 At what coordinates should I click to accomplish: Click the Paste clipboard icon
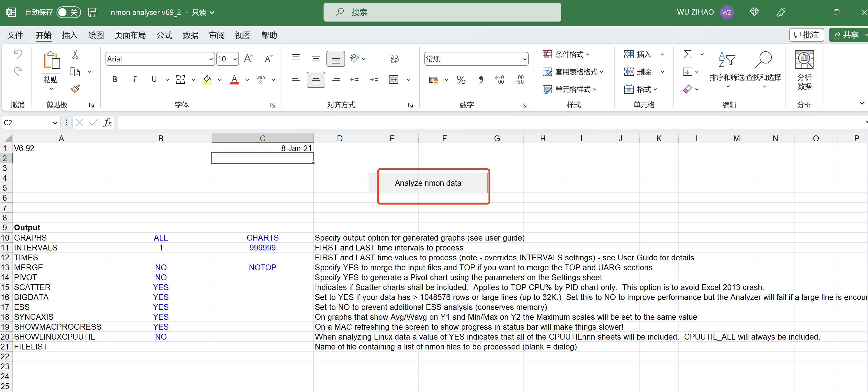(51, 61)
